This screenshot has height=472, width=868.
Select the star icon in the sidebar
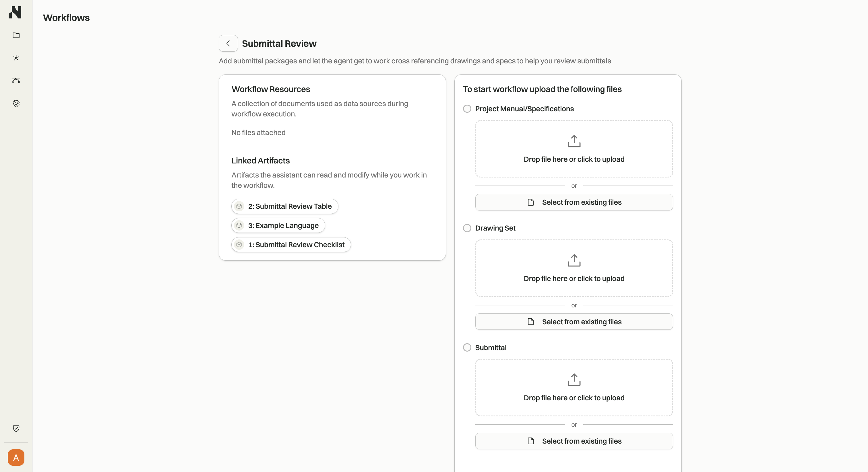point(15,58)
